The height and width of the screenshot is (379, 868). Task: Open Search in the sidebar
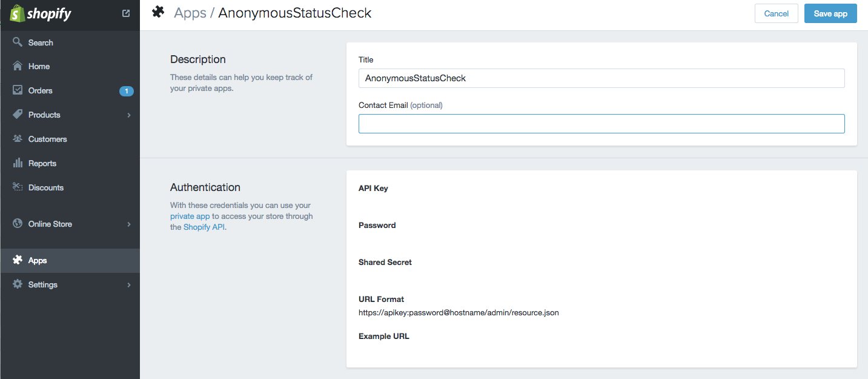coord(70,42)
